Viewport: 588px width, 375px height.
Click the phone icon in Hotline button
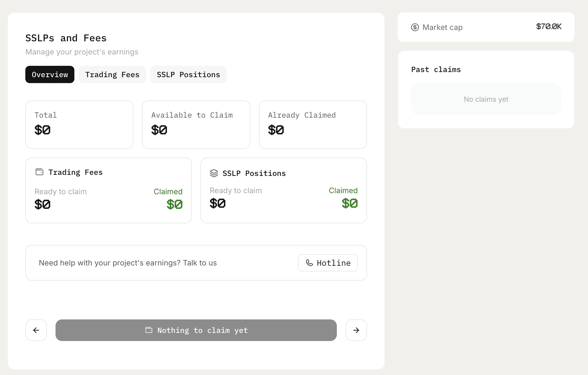click(309, 263)
